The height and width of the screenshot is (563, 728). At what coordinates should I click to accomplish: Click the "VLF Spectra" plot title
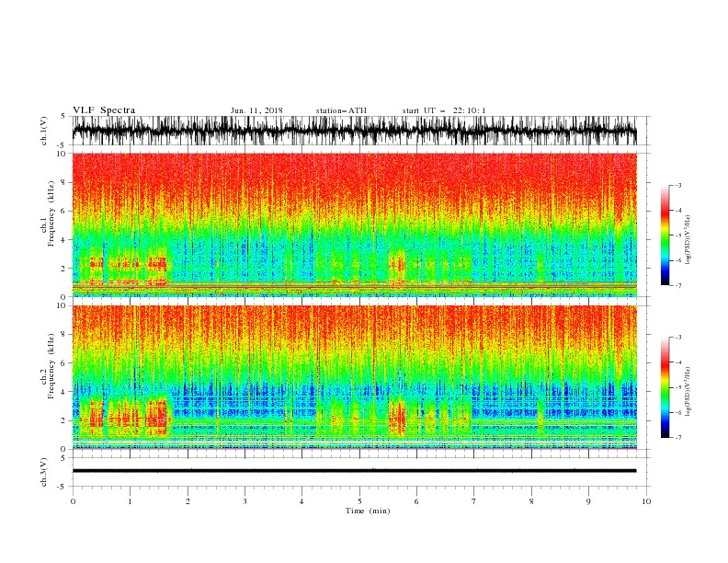point(104,110)
